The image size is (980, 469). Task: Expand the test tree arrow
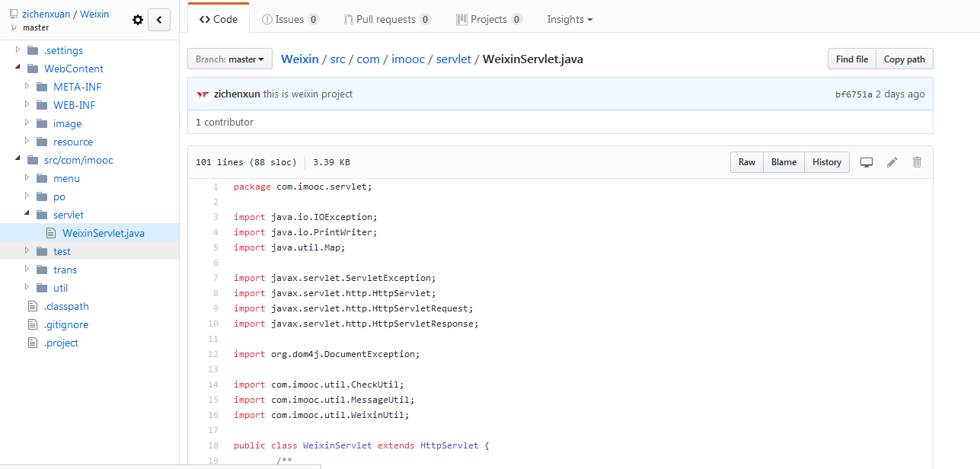27,251
